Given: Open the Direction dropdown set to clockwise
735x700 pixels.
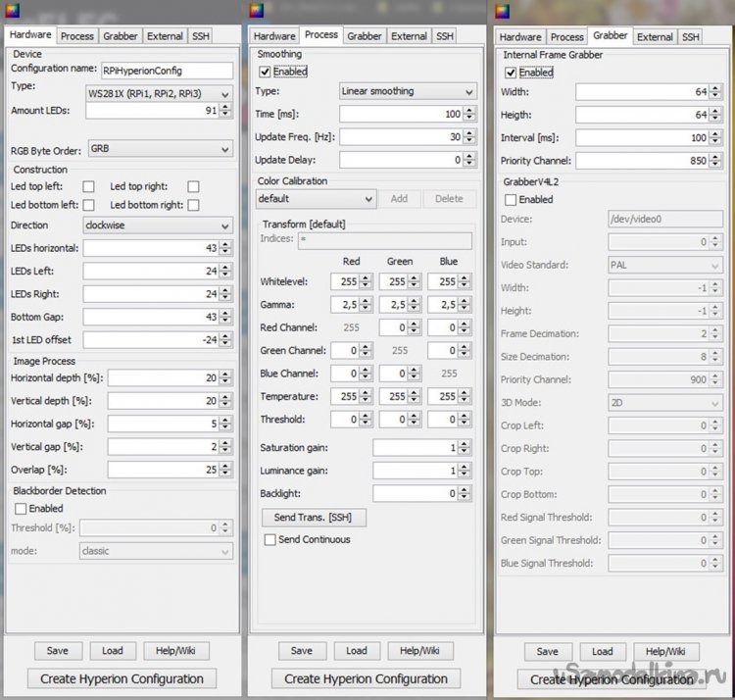Looking at the screenshot, I should (159, 225).
